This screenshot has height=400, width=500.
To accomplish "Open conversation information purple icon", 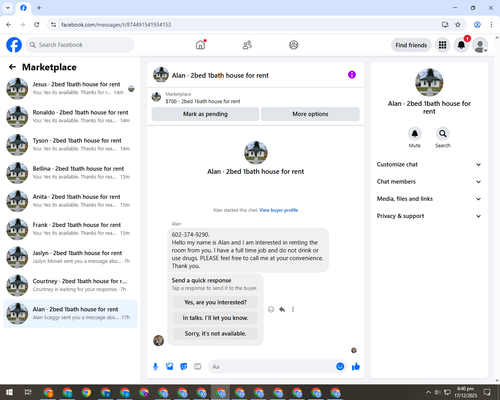I will pos(352,75).
